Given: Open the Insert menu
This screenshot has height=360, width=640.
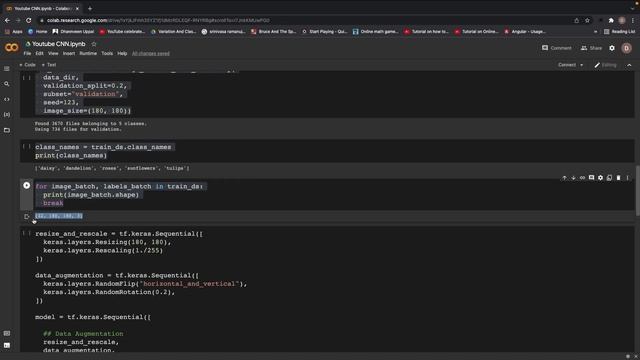Looking at the screenshot, I should pos(69,53).
